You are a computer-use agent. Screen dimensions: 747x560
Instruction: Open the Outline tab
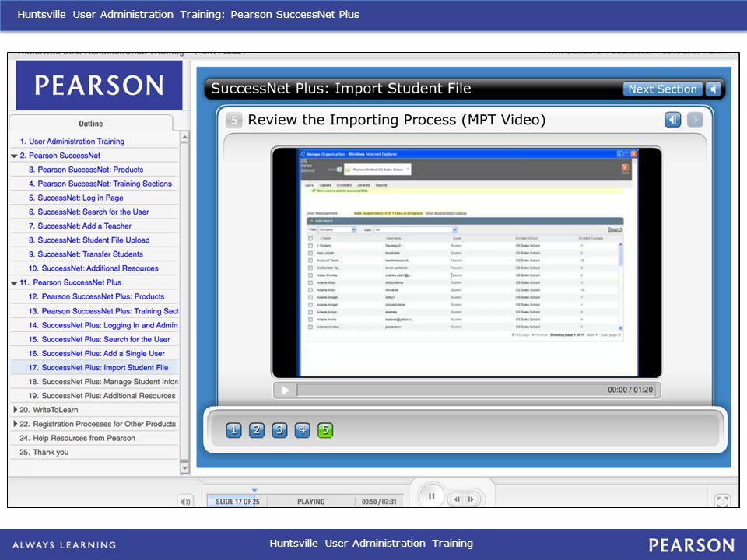[x=90, y=124]
